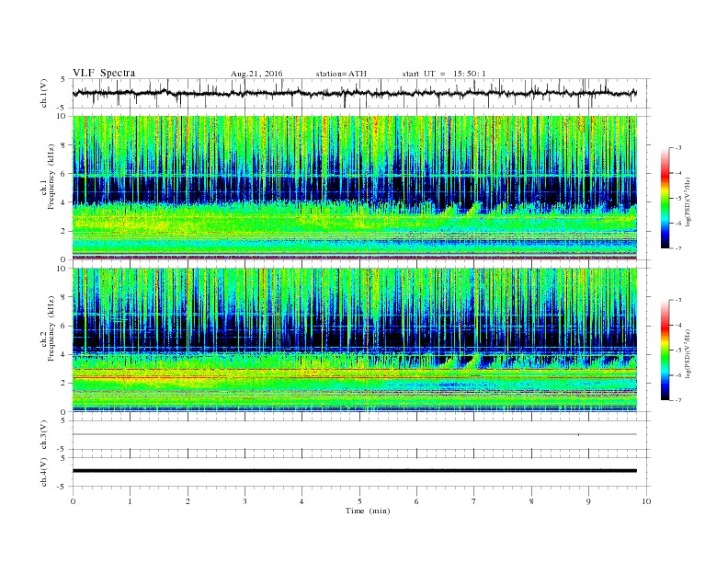Select the "start UT = 15:50:1" text
The height and width of the screenshot is (563, 728).
444,74
